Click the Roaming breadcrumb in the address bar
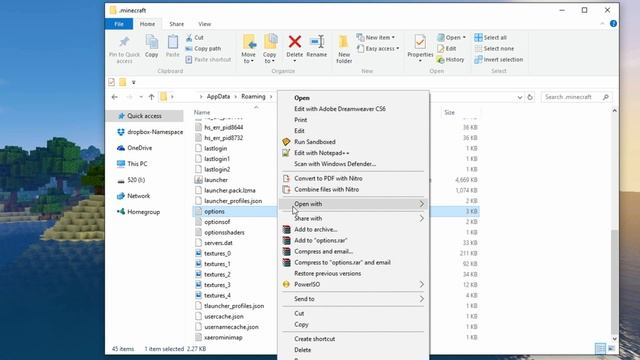The height and width of the screenshot is (360, 640). pyautogui.click(x=253, y=97)
